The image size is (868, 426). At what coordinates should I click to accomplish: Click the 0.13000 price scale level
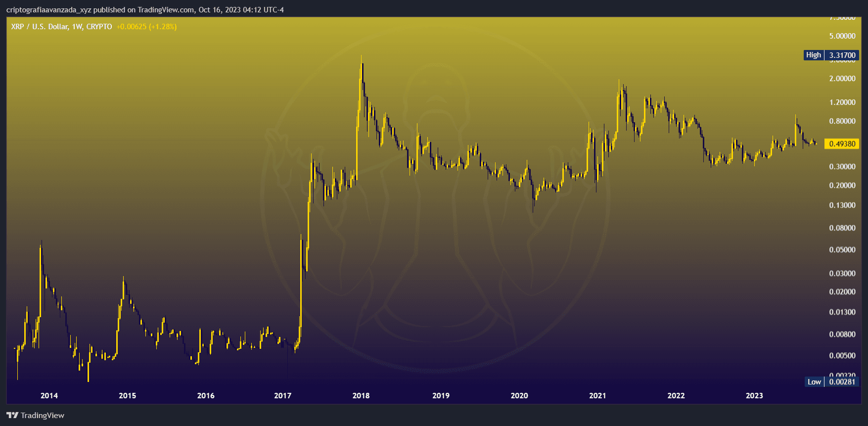tap(842, 205)
